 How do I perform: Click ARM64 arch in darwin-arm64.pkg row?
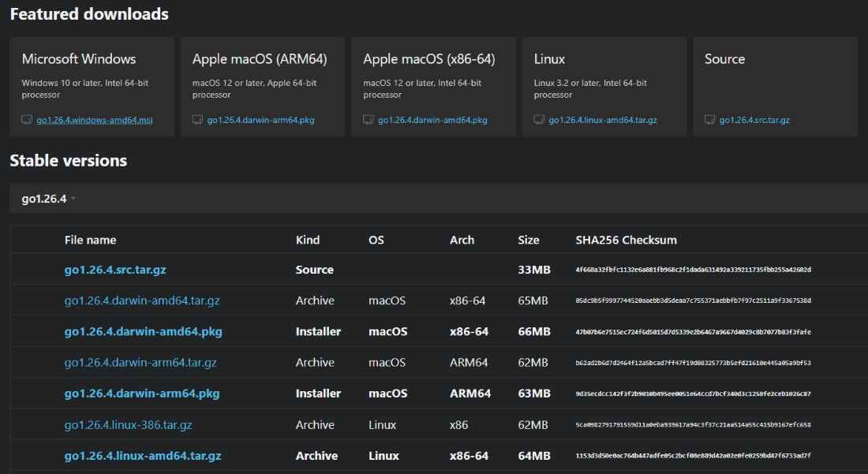(470, 394)
